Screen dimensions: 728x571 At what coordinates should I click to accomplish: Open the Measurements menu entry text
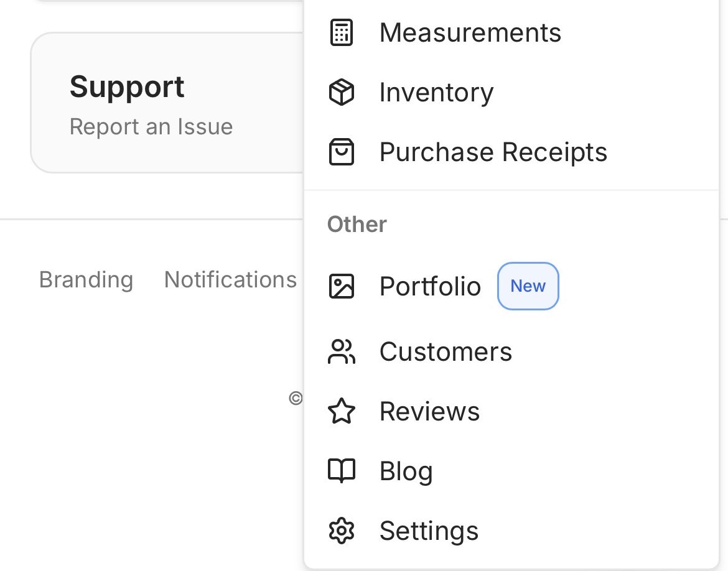pyautogui.click(x=470, y=33)
